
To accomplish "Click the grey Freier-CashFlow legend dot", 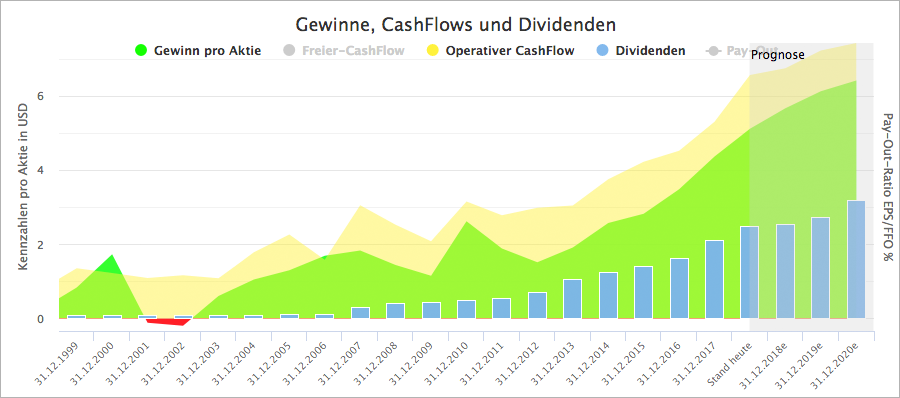I will pyautogui.click(x=290, y=51).
